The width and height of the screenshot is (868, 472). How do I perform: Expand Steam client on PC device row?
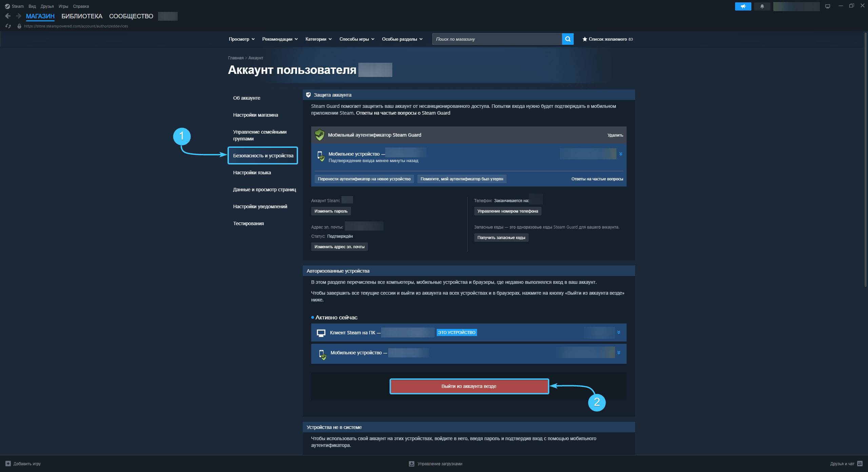coord(618,332)
